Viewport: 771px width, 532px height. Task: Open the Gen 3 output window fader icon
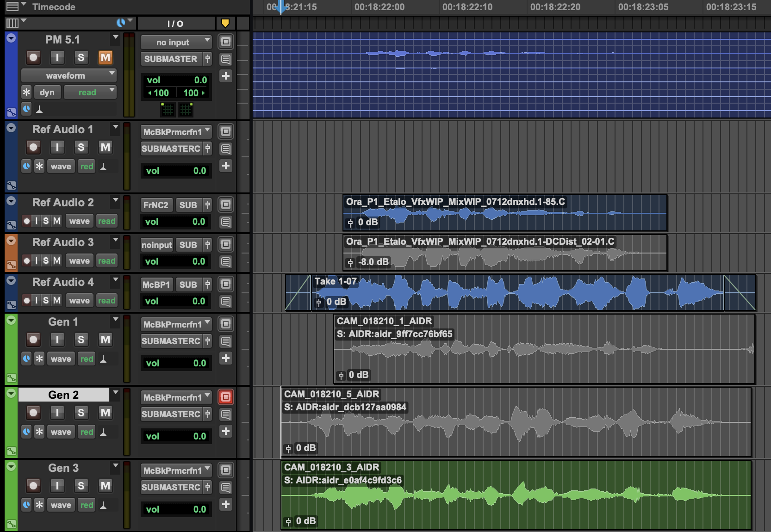click(208, 487)
